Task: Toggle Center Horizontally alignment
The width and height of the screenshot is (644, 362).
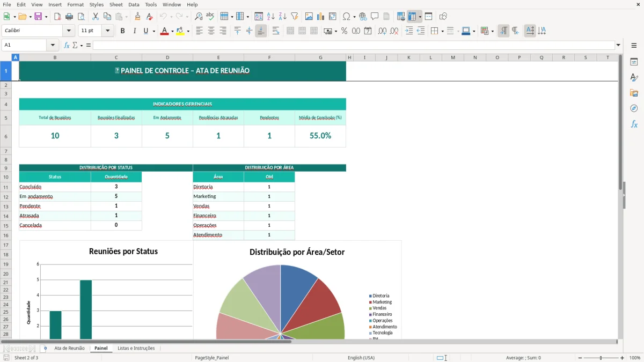Action: point(211,31)
